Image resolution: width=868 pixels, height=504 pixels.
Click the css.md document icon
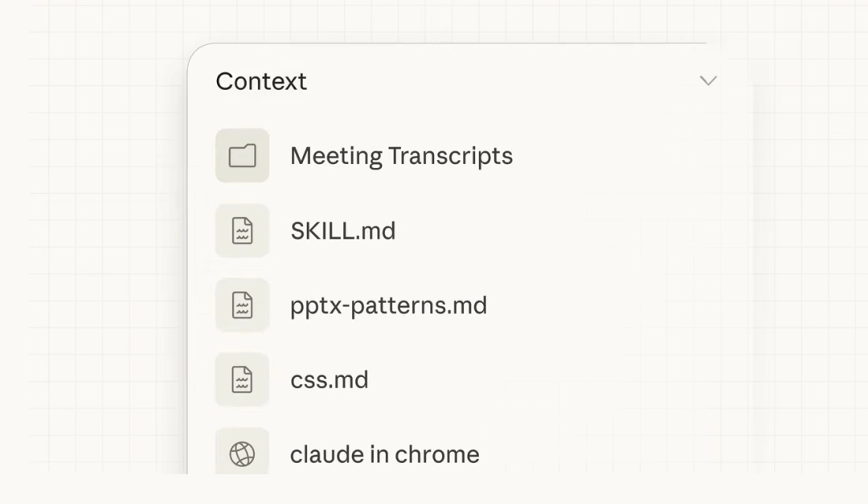click(x=242, y=379)
